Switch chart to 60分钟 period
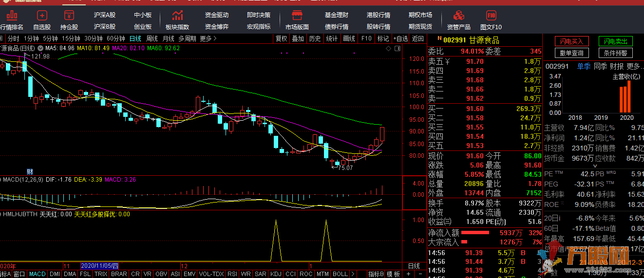This screenshot has height=278, width=644. [x=115, y=38]
